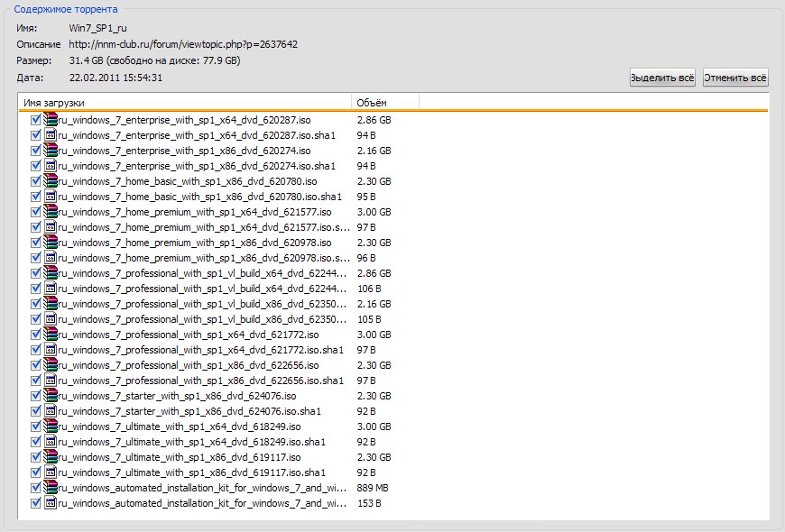
Task: Sort by the "Имя загрузки" column header
Action: pyautogui.click(x=184, y=102)
